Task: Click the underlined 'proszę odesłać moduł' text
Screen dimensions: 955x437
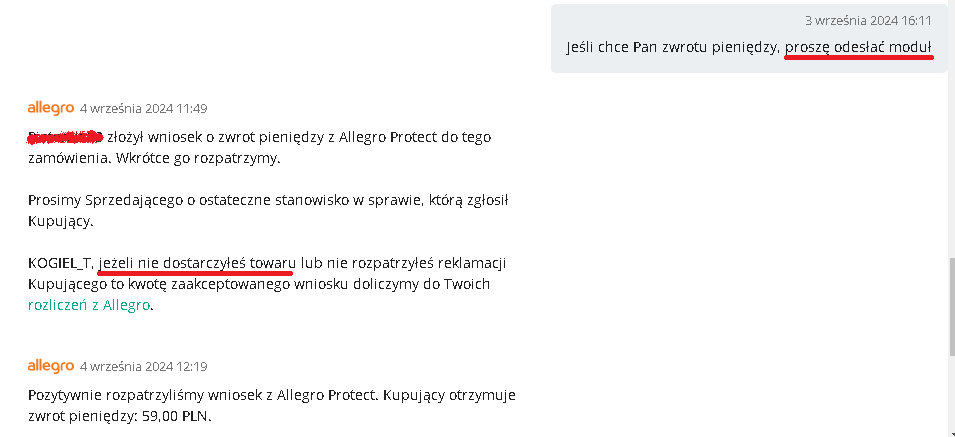Action: coord(858,47)
